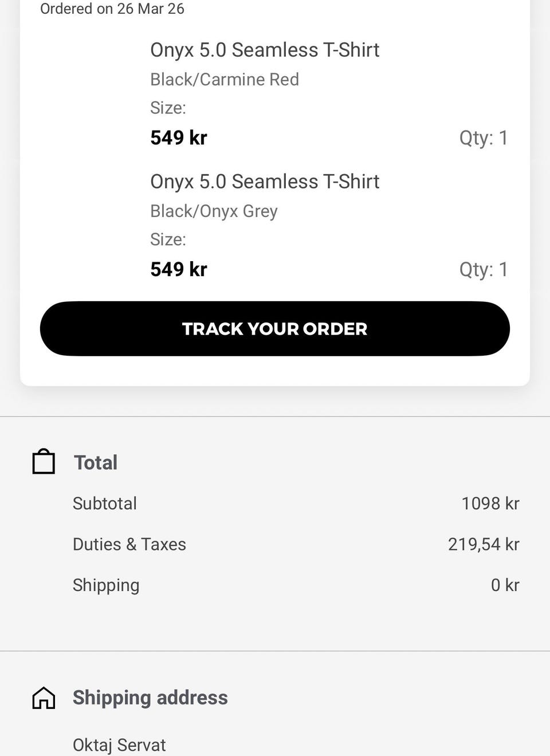Open the Black/Onyx Grey T-Shirt title
The image size is (550, 756).
pos(265,182)
